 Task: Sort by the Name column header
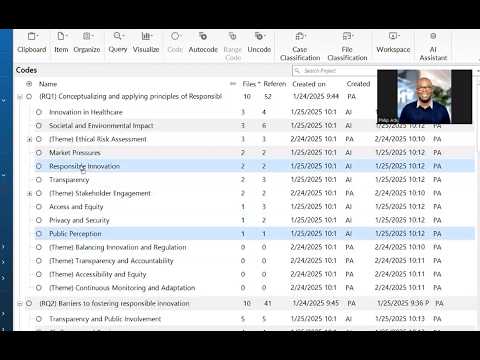pos(48,84)
